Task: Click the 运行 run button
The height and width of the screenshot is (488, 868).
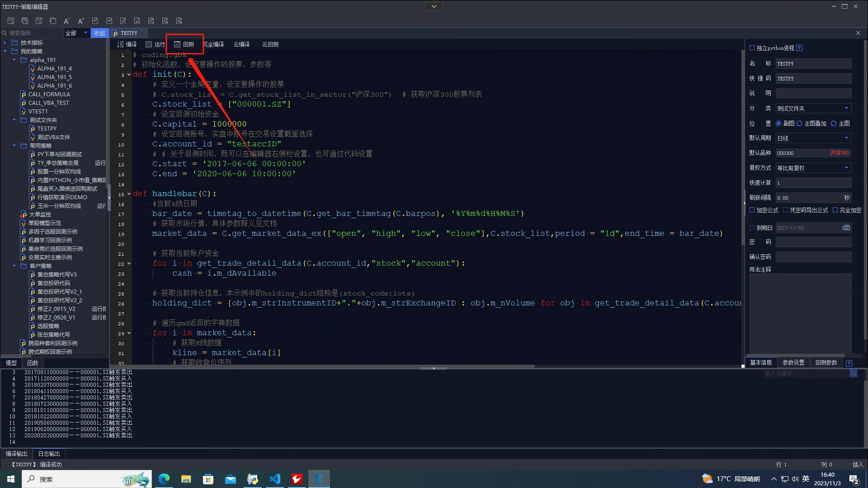Action: click(155, 44)
